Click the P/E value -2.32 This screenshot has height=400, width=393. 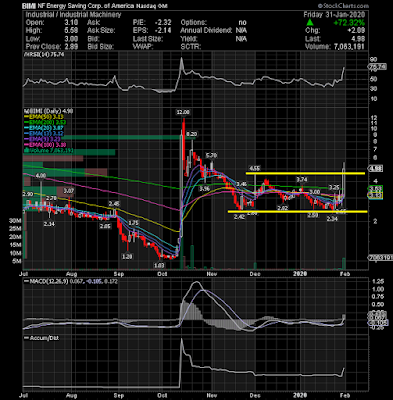pyautogui.click(x=163, y=23)
